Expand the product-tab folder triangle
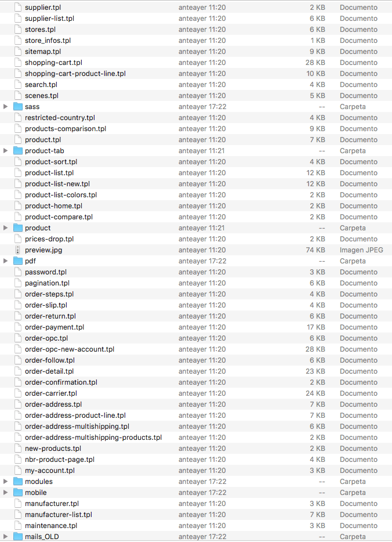Screen dimensions: 392x542 pyautogui.click(x=6, y=151)
